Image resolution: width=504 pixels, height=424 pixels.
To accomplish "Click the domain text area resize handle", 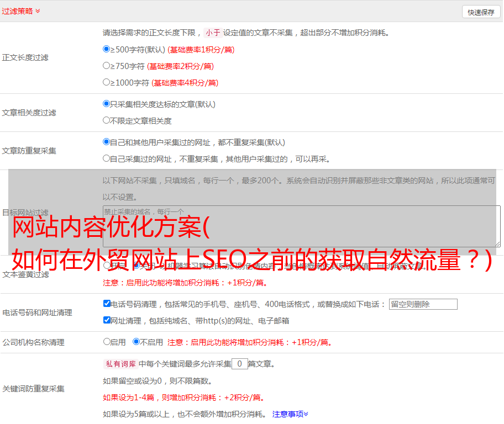I will click(497, 244).
